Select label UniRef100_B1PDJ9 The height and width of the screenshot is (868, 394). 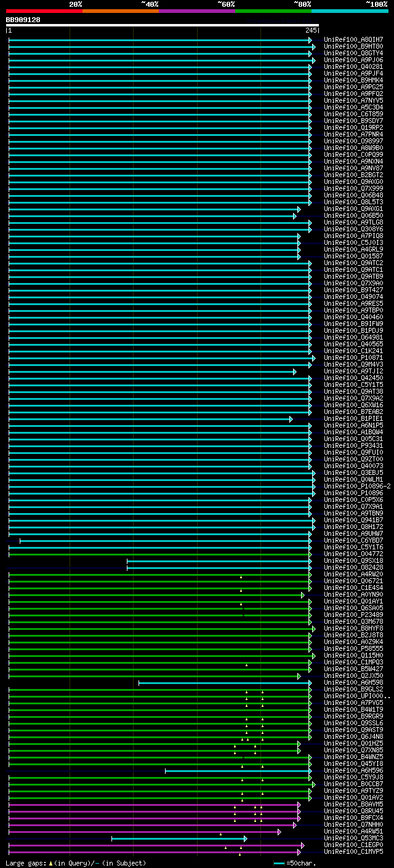(353, 330)
